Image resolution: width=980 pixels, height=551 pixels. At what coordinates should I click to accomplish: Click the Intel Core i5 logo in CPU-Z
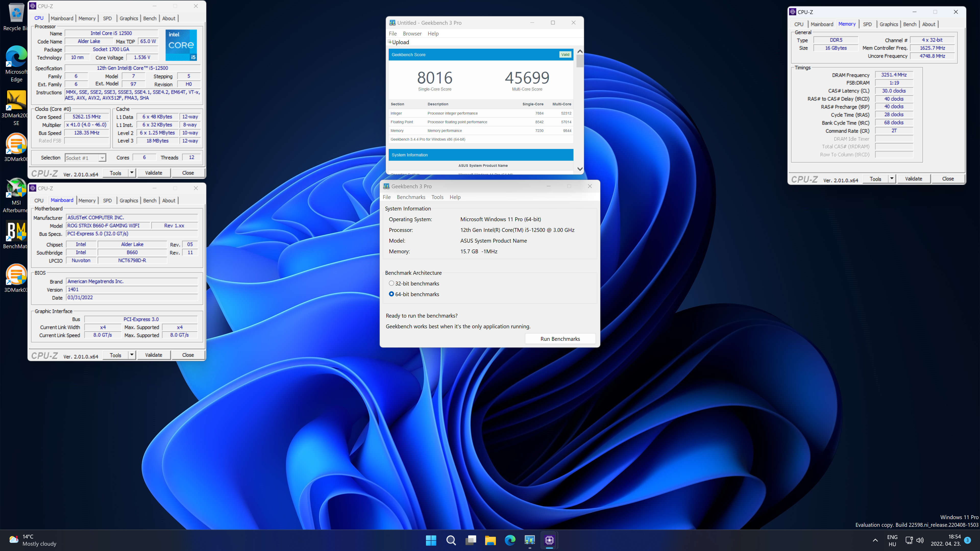(181, 45)
